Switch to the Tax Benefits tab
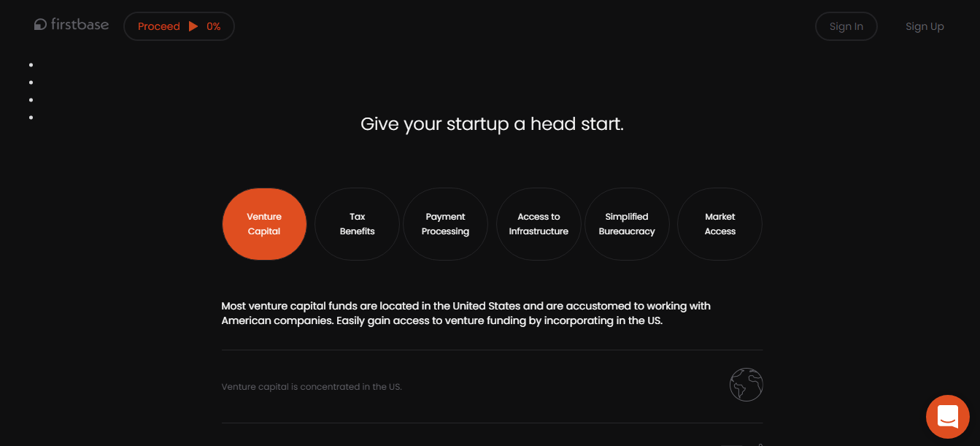This screenshot has width=980, height=446. (x=357, y=223)
